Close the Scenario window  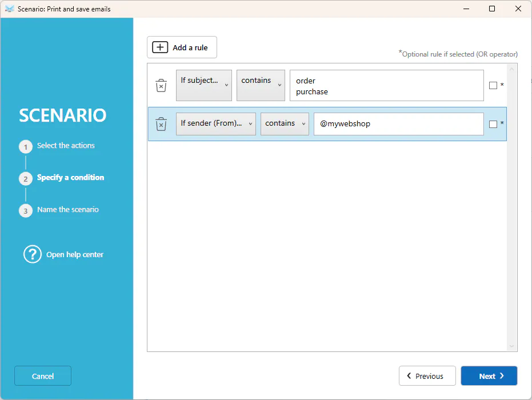pyautogui.click(x=518, y=9)
